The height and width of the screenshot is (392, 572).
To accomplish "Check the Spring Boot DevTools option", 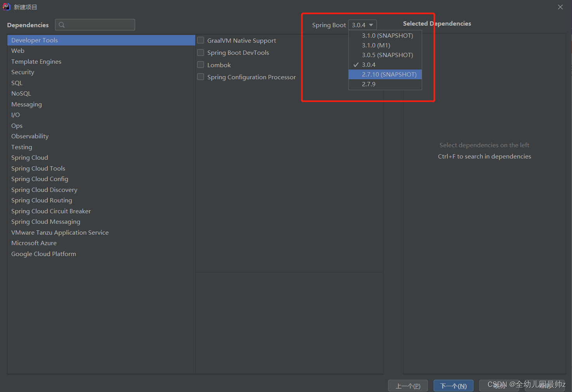I will (201, 52).
